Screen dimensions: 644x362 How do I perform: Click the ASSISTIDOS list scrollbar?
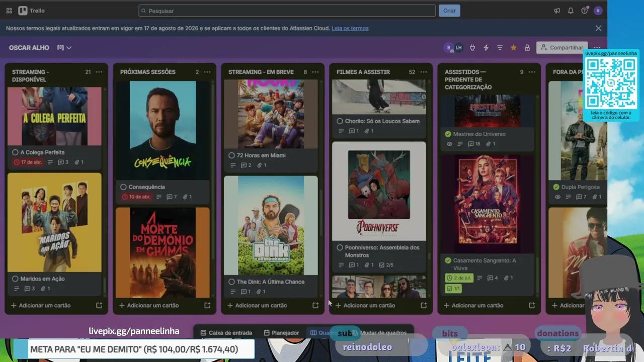(x=538, y=274)
